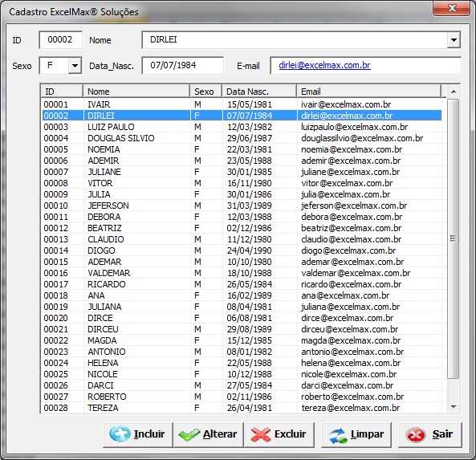Click the blue arrows Limpar icon

(338, 435)
